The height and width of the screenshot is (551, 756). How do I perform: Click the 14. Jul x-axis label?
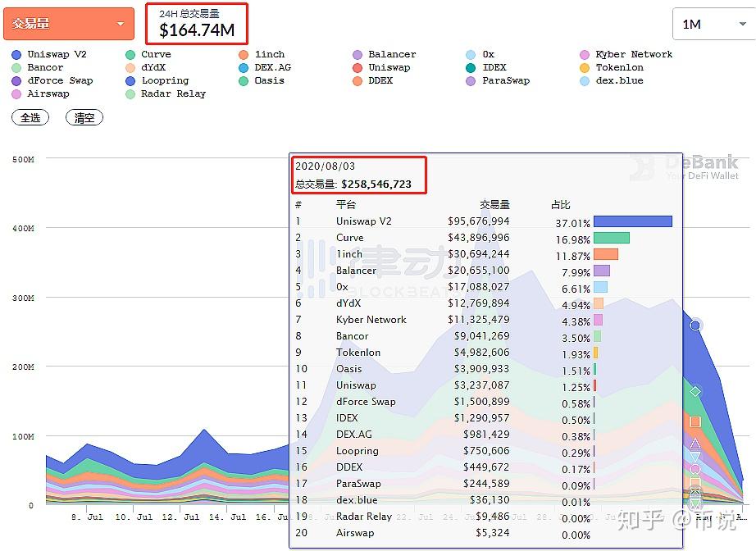[x=228, y=517]
